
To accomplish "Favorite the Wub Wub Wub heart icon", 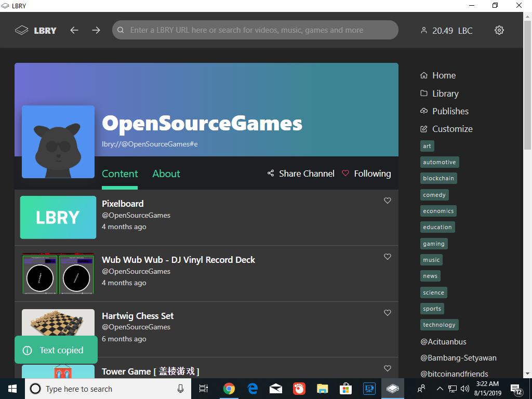I will [388, 257].
